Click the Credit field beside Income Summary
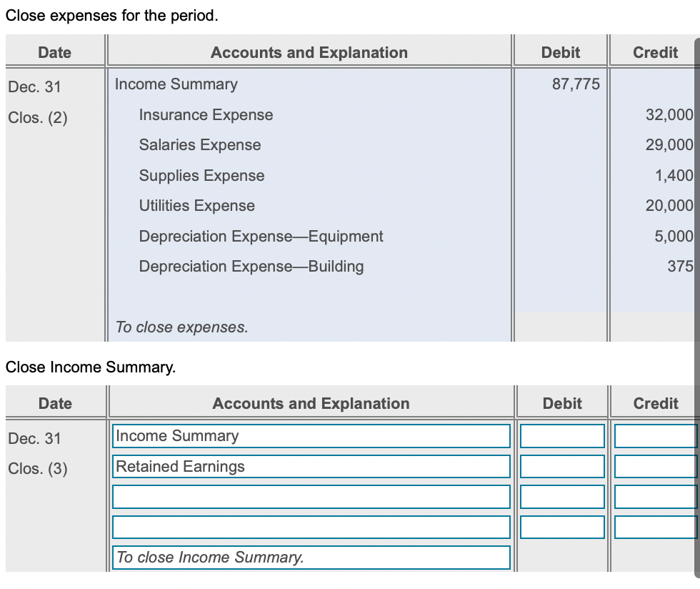 pos(653,435)
